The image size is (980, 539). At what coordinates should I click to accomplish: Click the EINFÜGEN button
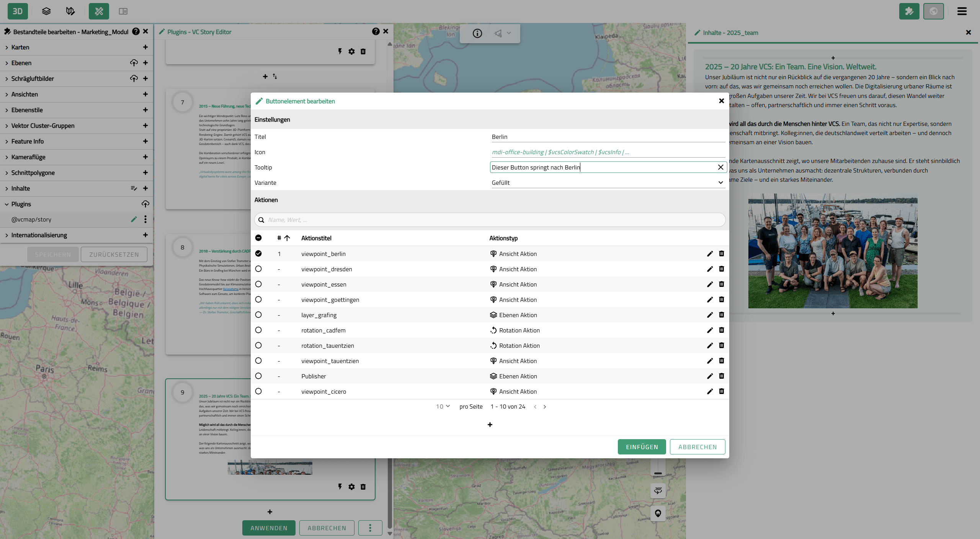click(x=642, y=447)
